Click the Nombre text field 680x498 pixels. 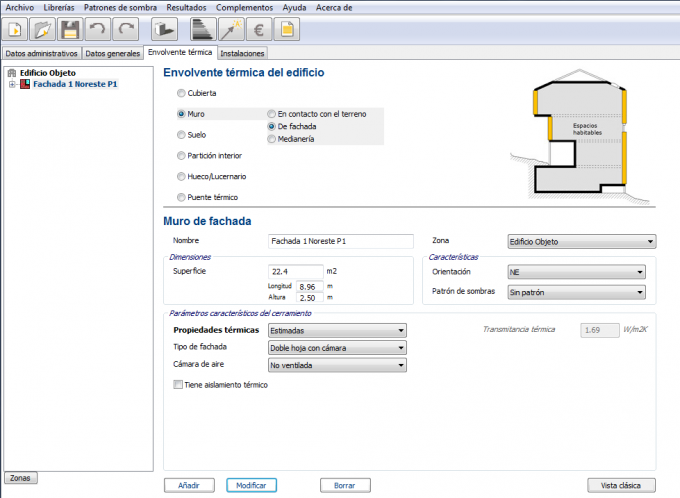pos(340,241)
